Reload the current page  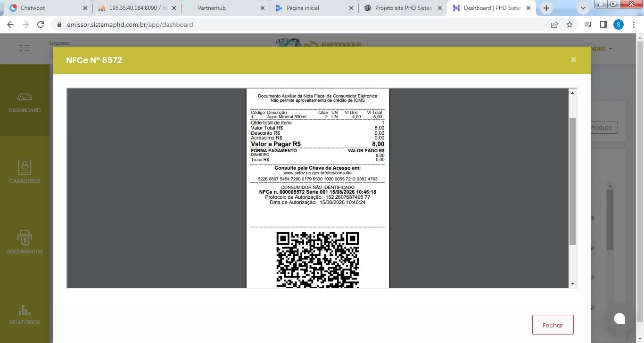pyautogui.click(x=41, y=24)
